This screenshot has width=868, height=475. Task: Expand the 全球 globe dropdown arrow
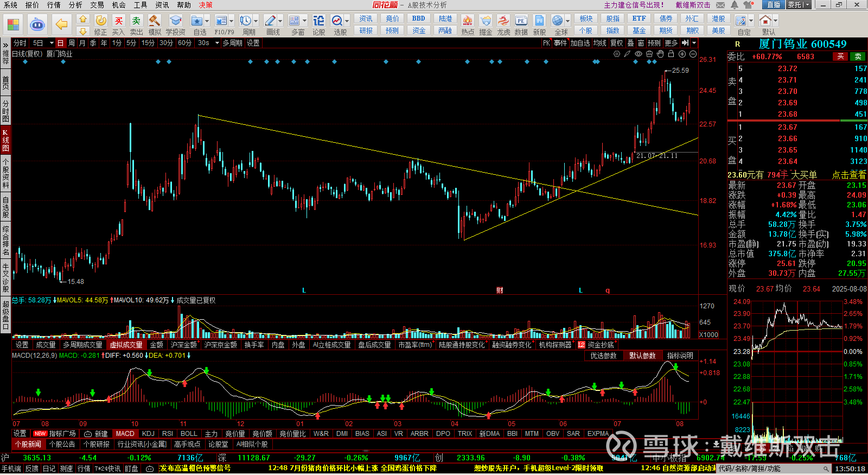[568, 21]
